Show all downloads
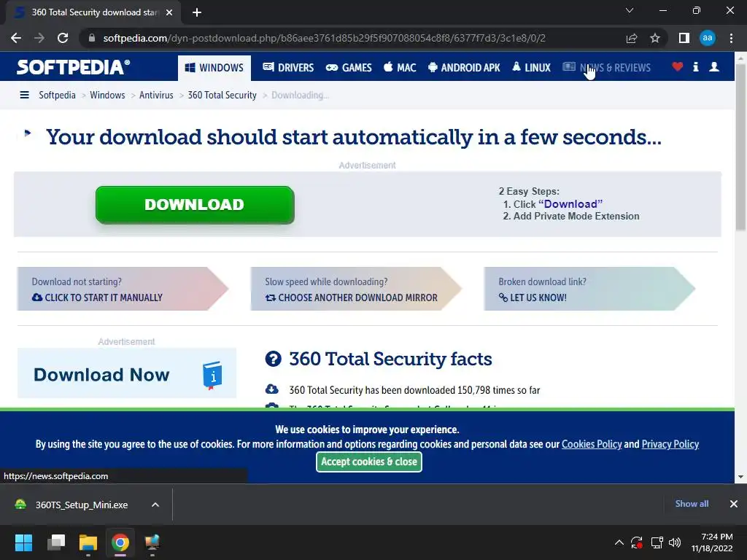747x560 pixels. point(692,504)
